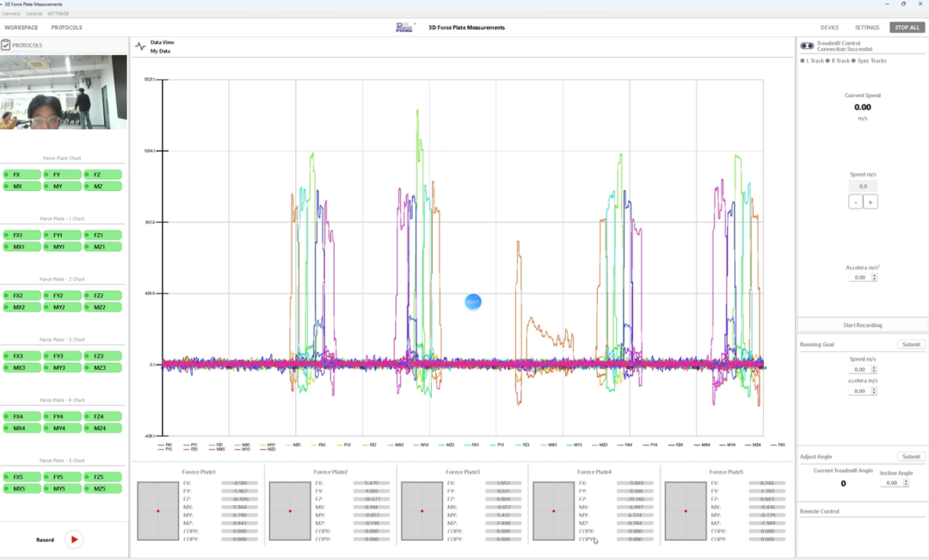The width and height of the screenshot is (929, 560).
Task: Select the Sync Tracks radio option
Action: 854,61
